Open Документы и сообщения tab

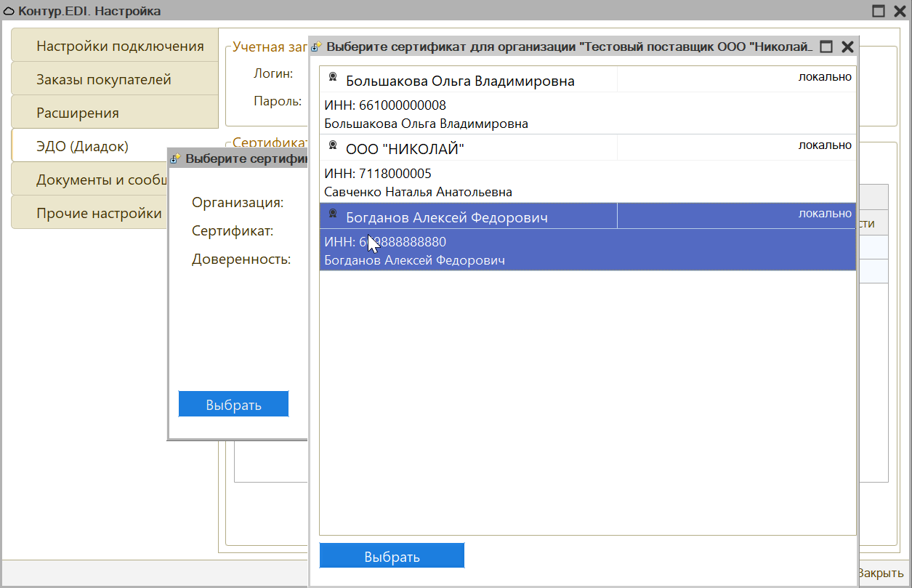click(90, 179)
